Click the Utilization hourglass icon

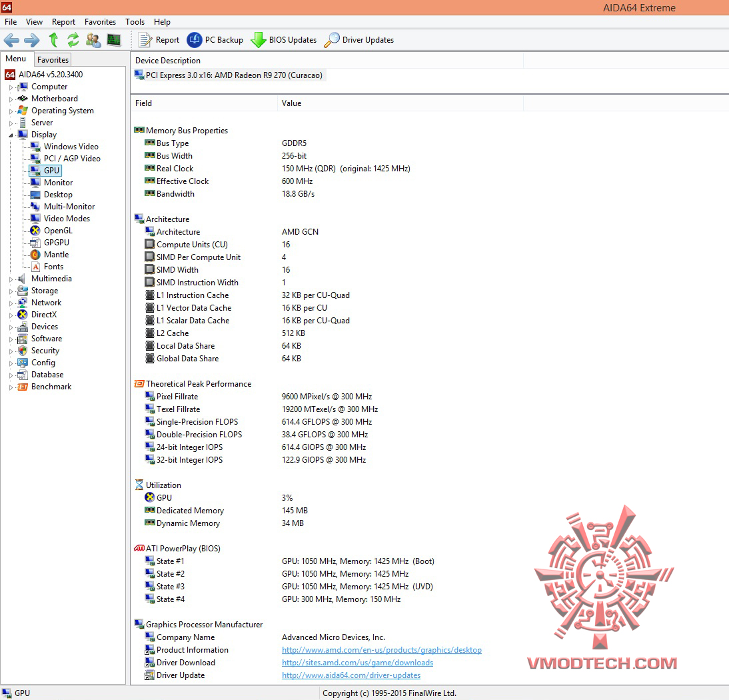(139, 485)
